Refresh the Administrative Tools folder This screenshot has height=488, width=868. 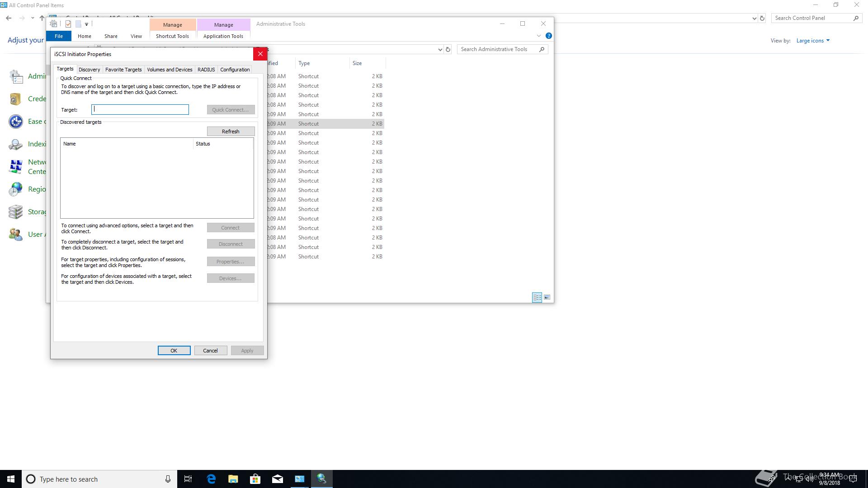tap(448, 50)
